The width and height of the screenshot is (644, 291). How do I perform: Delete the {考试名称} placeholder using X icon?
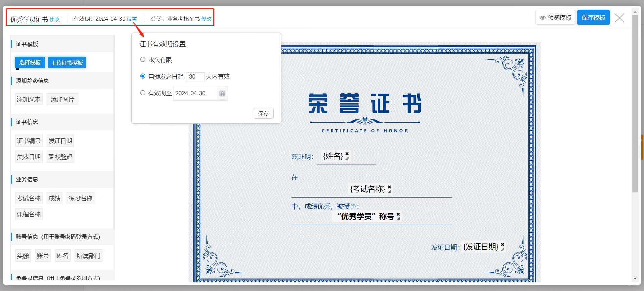point(389,187)
